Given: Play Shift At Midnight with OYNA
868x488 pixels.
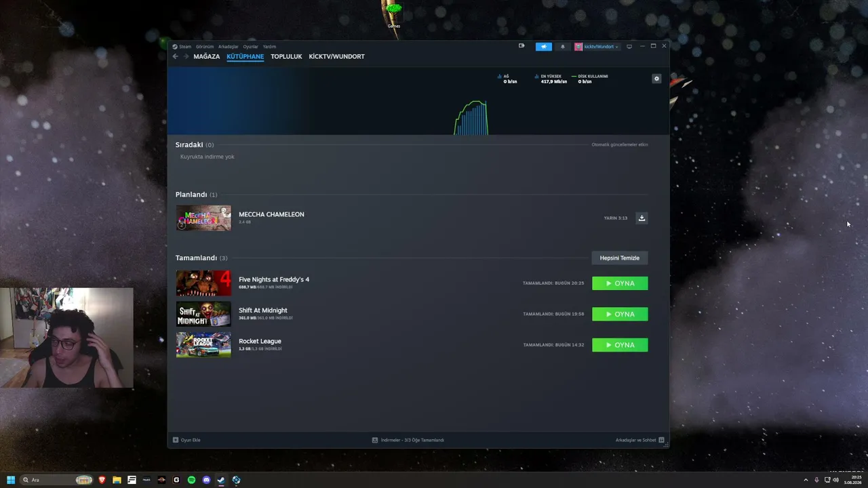Looking at the screenshot, I should click(x=620, y=314).
